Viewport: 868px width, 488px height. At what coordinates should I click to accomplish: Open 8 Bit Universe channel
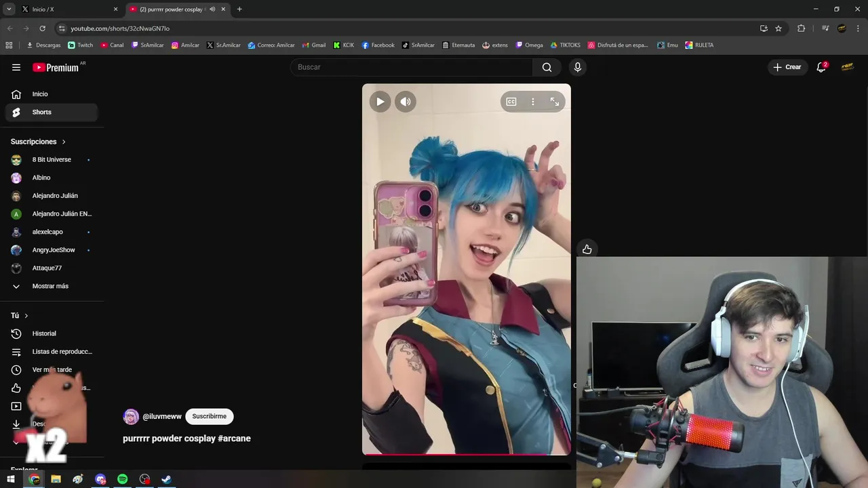[x=52, y=160]
